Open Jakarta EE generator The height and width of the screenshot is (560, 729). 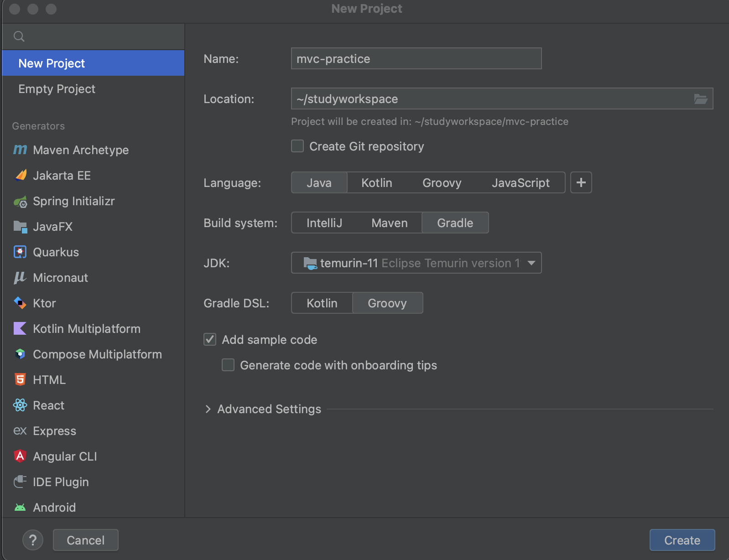pos(93,175)
